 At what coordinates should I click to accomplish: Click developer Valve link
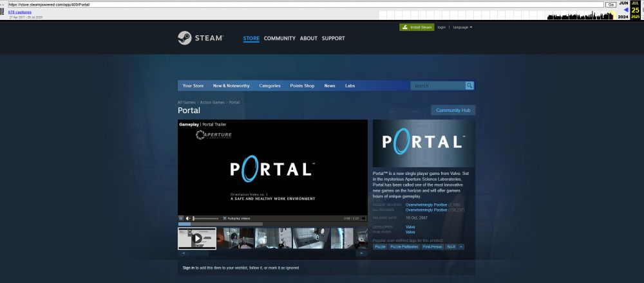410,227
